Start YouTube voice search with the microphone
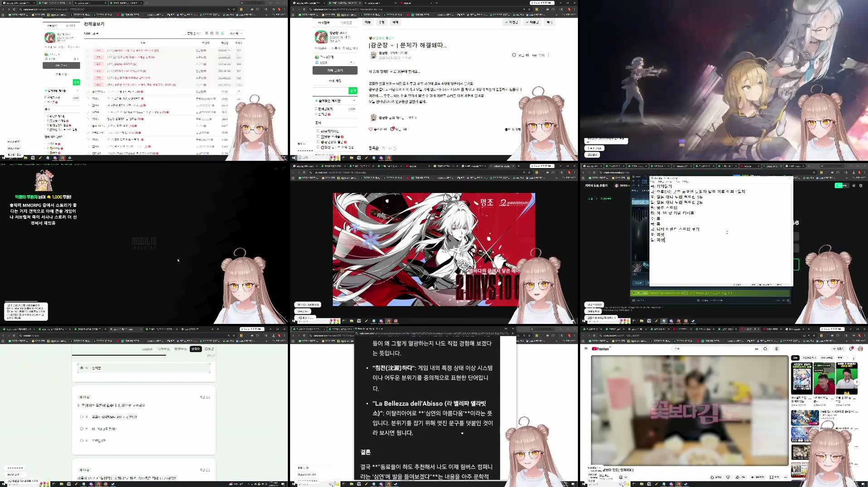Viewport: 868px width, 487px height. (x=776, y=349)
